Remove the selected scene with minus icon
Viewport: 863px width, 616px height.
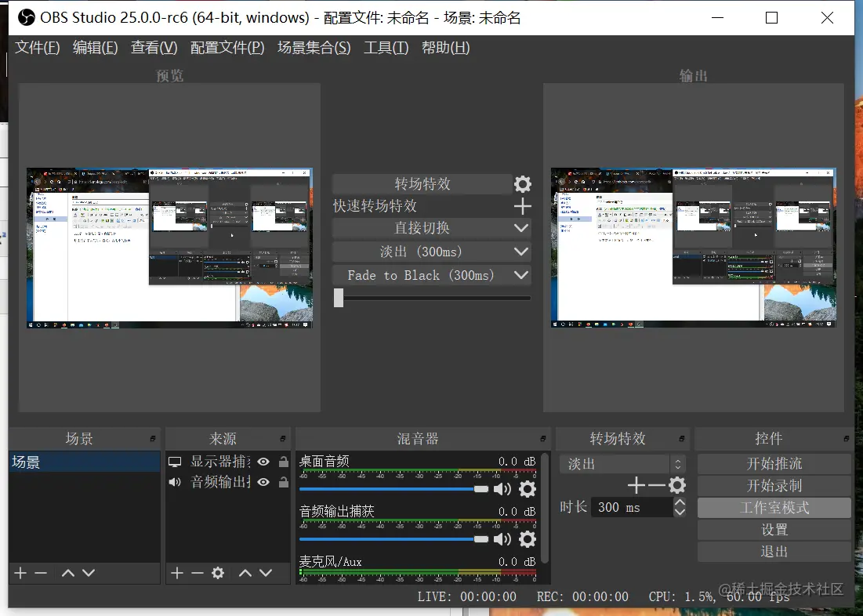[x=41, y=573]
